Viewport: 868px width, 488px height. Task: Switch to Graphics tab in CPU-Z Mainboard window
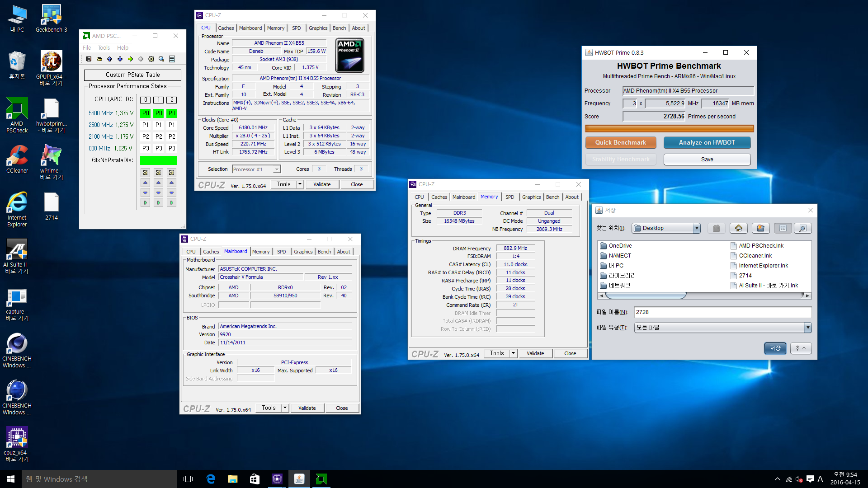pos(303,252)
